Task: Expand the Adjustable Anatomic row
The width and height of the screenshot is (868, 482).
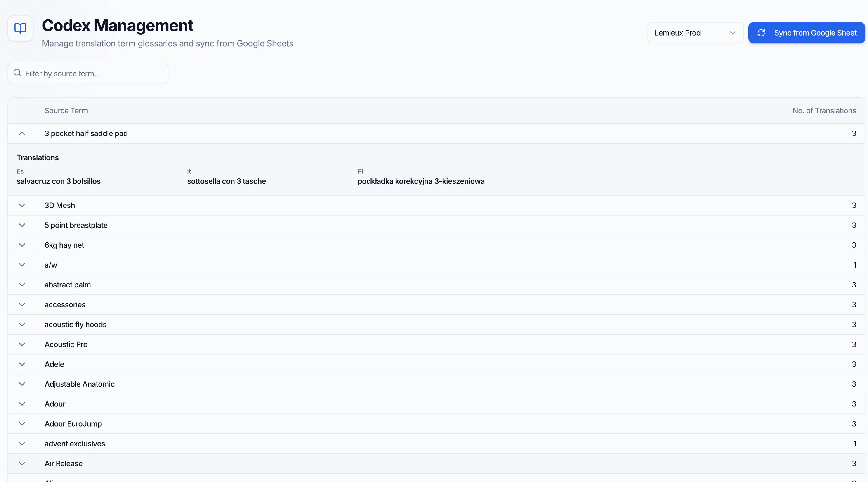Action: pyautogui.click(x=22, y=384)
